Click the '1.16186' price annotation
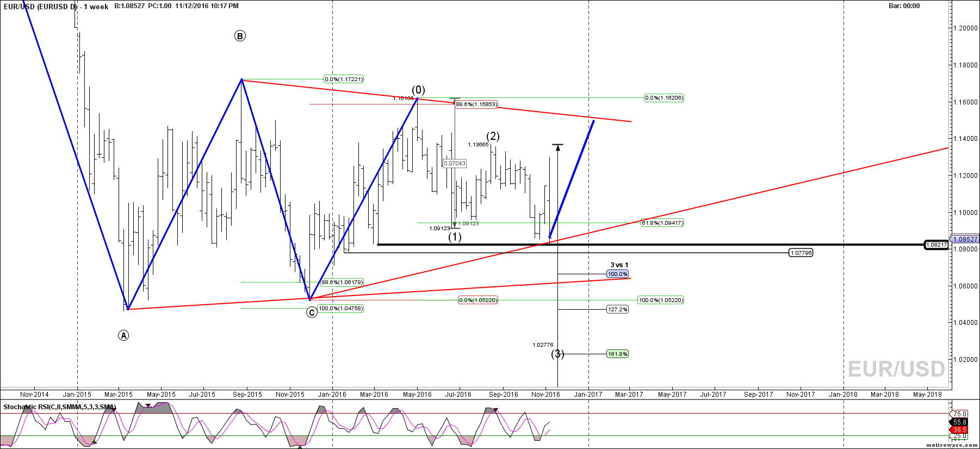Image resolution: width=980 pixels, height=449 pixels. pos(404,99)
